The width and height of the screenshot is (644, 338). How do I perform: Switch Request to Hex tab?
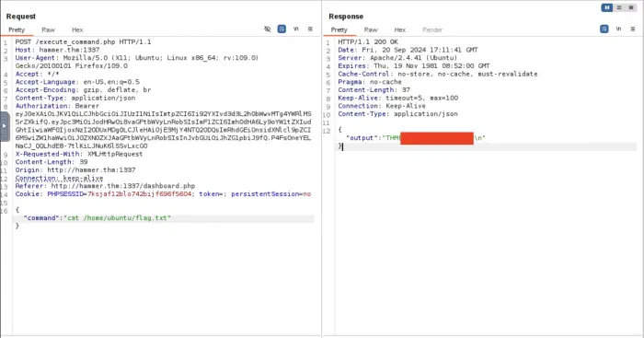77,30
